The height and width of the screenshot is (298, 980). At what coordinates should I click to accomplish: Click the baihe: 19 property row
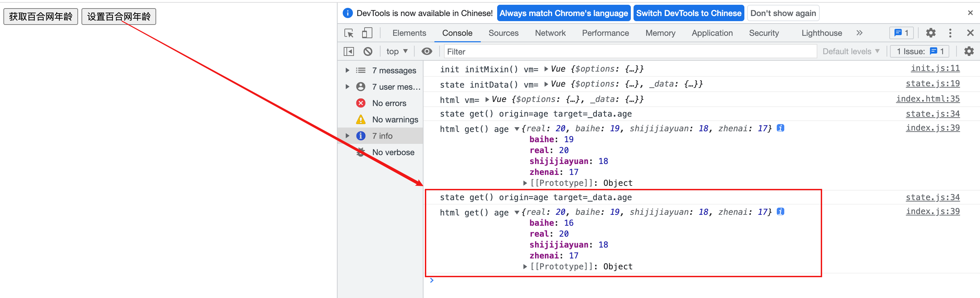pos(551,140)
